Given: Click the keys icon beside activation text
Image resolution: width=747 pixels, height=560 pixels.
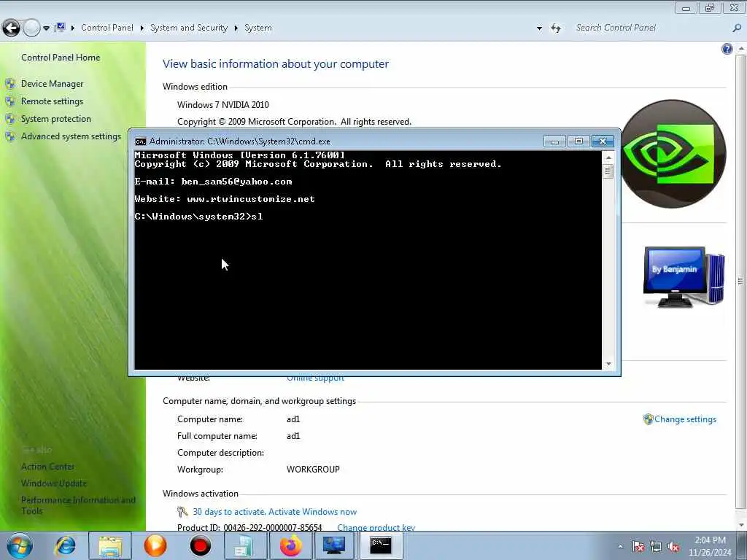Looking at the screenshot, I should click(x=182, y=512).
